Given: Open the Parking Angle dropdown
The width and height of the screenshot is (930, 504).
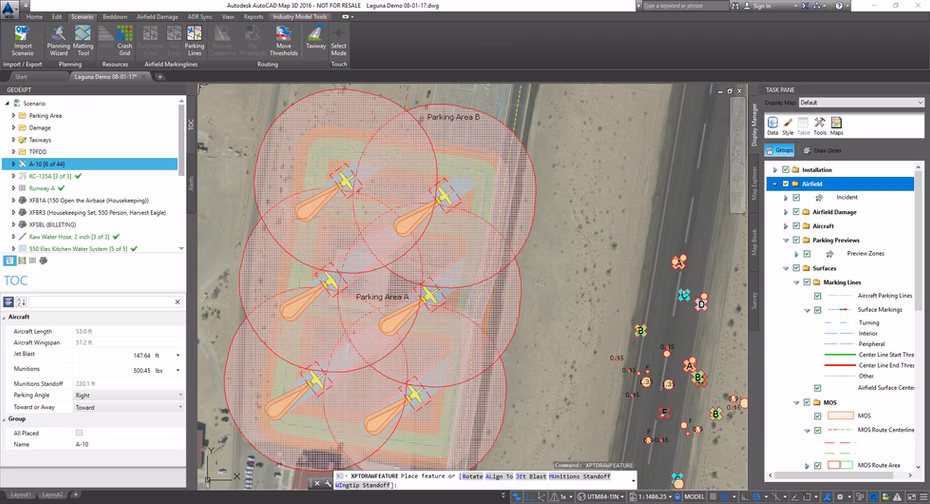Looking at the screenshot, I should [x=128, y=395].
